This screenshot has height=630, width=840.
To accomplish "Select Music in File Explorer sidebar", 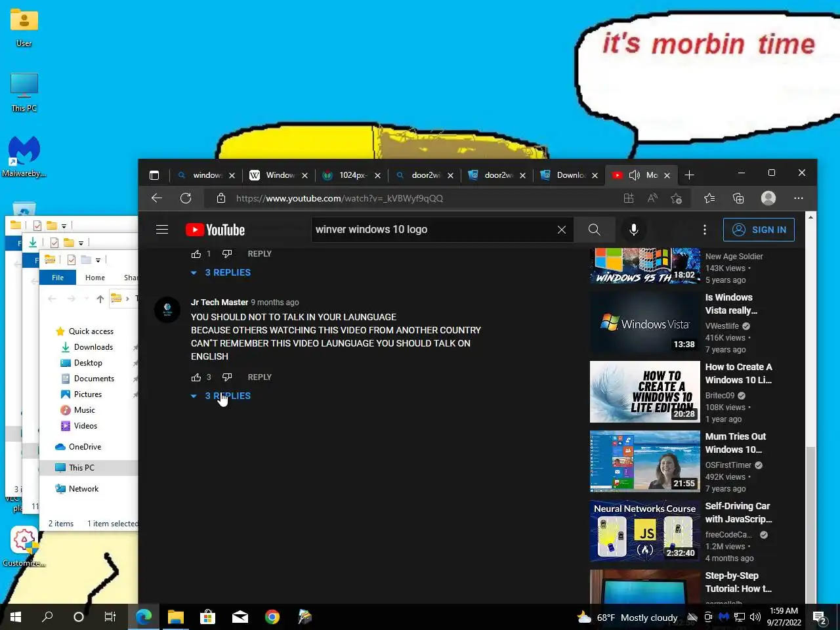I will tap(84, 410).
